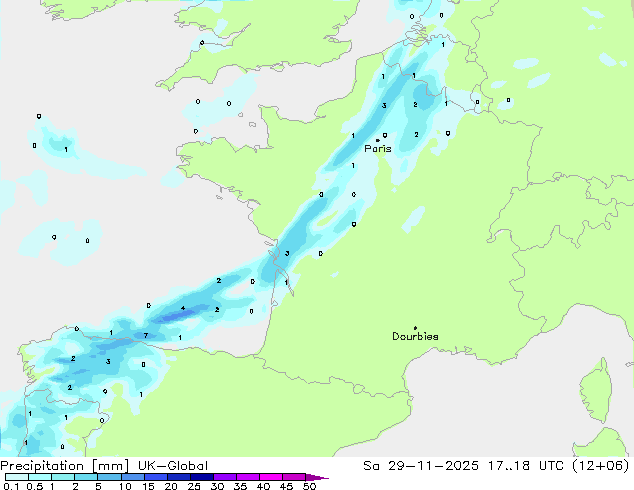634x490 pixels.
Task: Click the 'Precipitation [mm]' title text
Action: [x=65, y=466]
